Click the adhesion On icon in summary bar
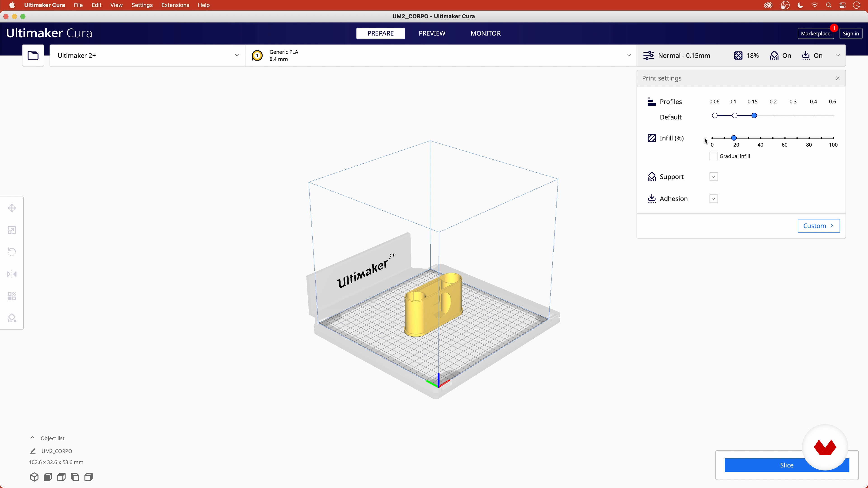 click(x=805, y=56)
